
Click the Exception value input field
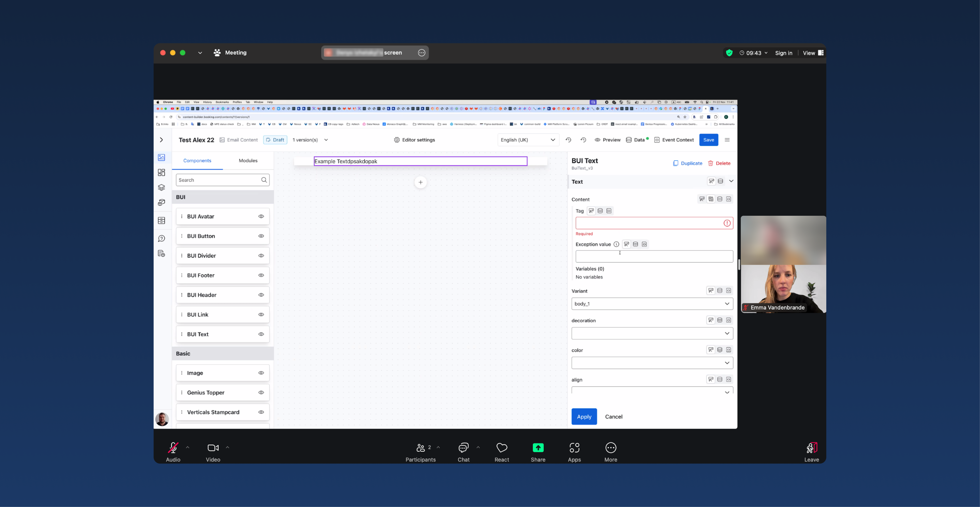(x=654, y=256)
